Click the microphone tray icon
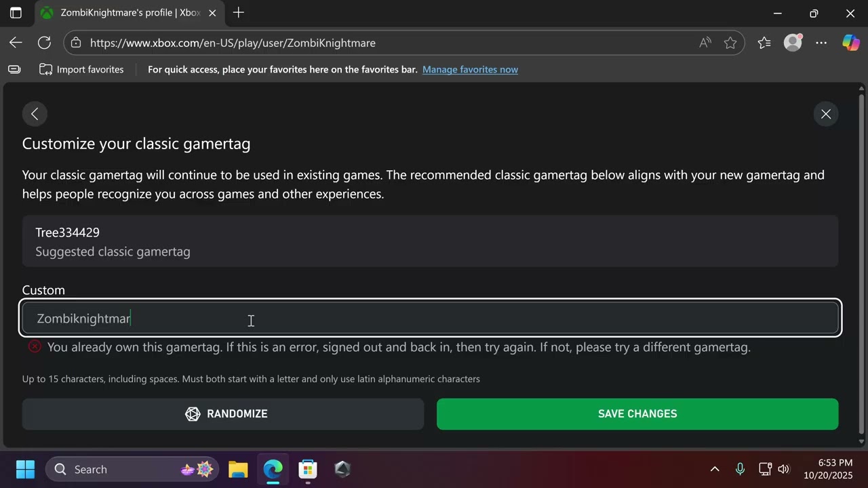 point(740,469)
